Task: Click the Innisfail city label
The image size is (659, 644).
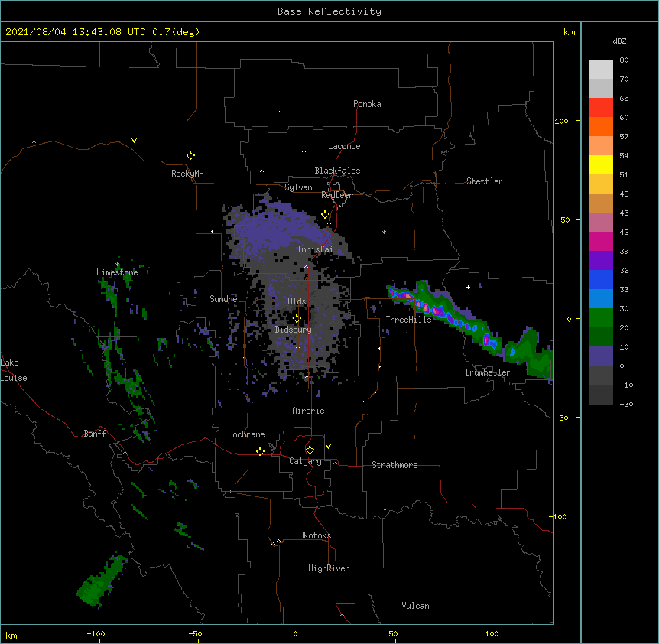Action: coord(317,249)
